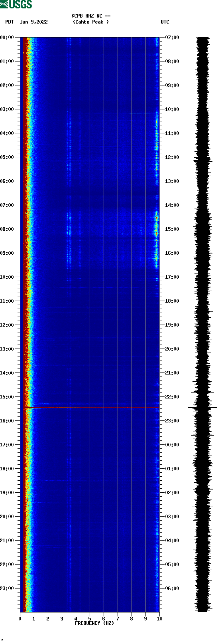Click the 0 Hz axis tick label
Screen dimensions: 220x644
click(20, 619)
